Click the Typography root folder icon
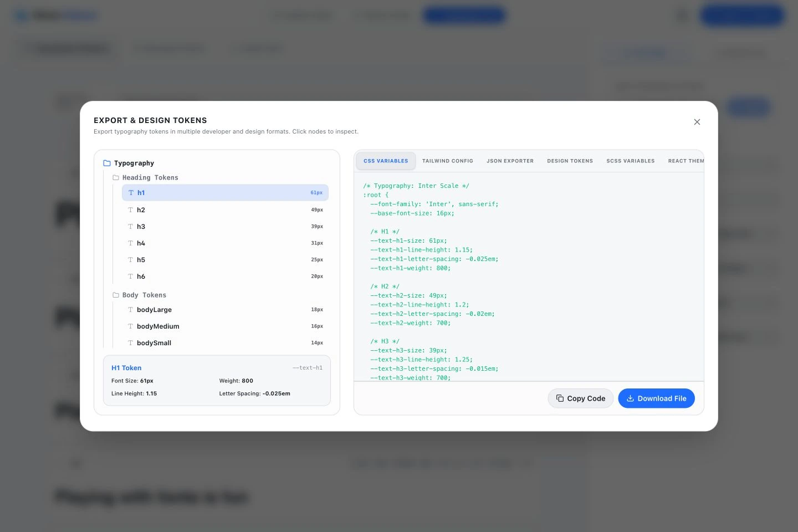The width and height of the screenshot is (798, 532). 107,163
